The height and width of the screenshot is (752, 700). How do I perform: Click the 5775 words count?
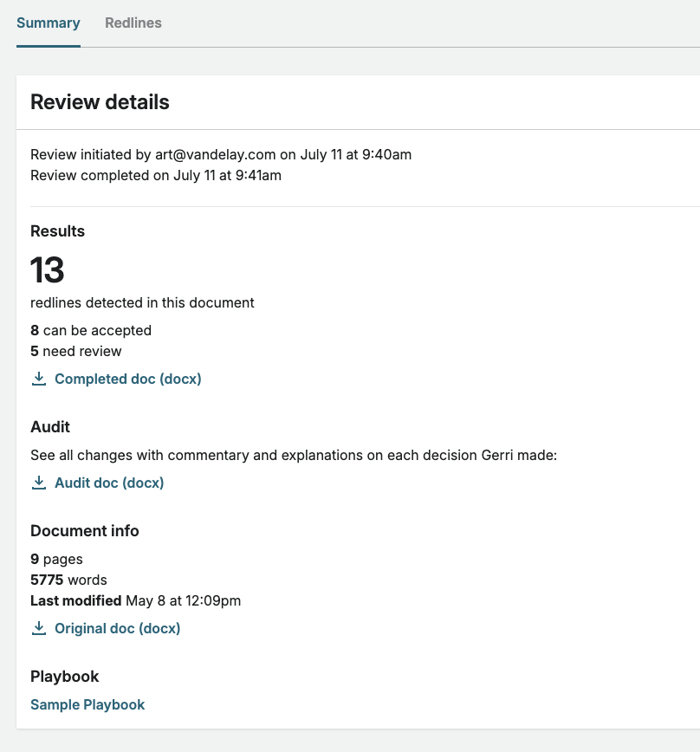[68, 580]
